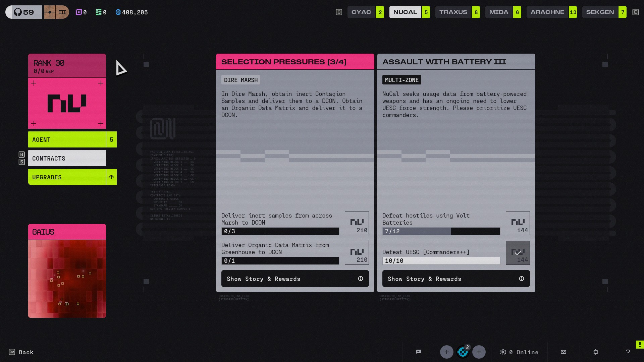Add party member with right plus
The image size is (644, 362).
[x=479, y=352]
